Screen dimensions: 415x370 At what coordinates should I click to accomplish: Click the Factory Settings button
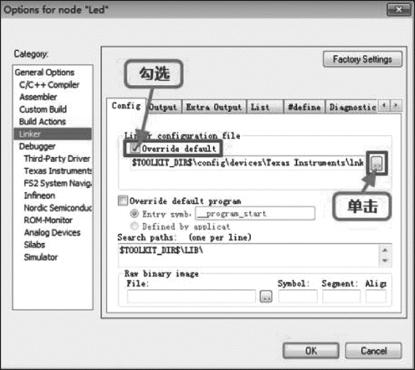click(x=362, y=59)
